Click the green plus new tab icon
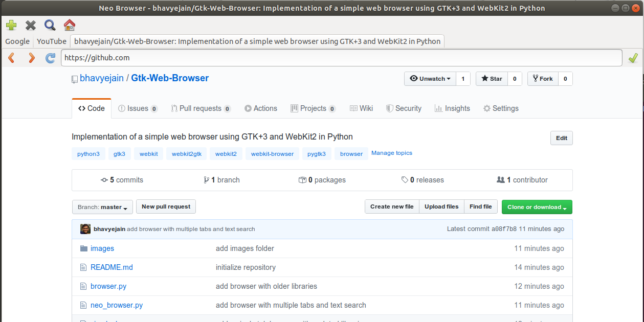 pos(11,25)
